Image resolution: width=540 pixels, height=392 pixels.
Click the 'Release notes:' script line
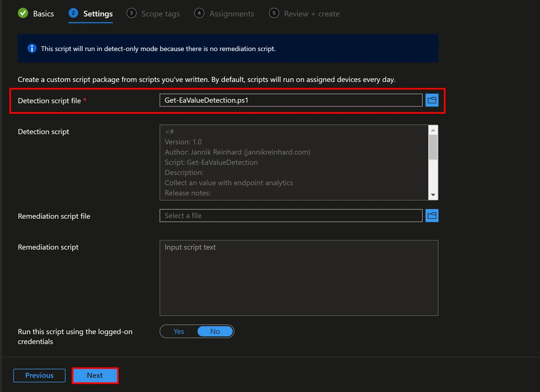coord(188,193)
